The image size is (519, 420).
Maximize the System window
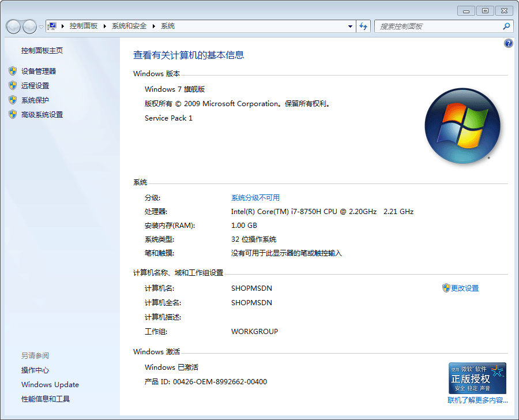click(x=485, y=11)
